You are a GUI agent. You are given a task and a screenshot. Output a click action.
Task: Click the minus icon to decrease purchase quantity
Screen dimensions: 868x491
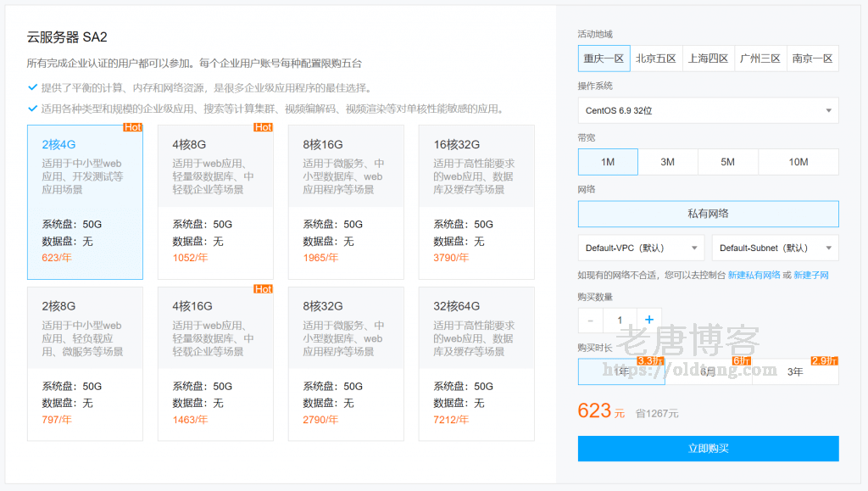(591, 320)
